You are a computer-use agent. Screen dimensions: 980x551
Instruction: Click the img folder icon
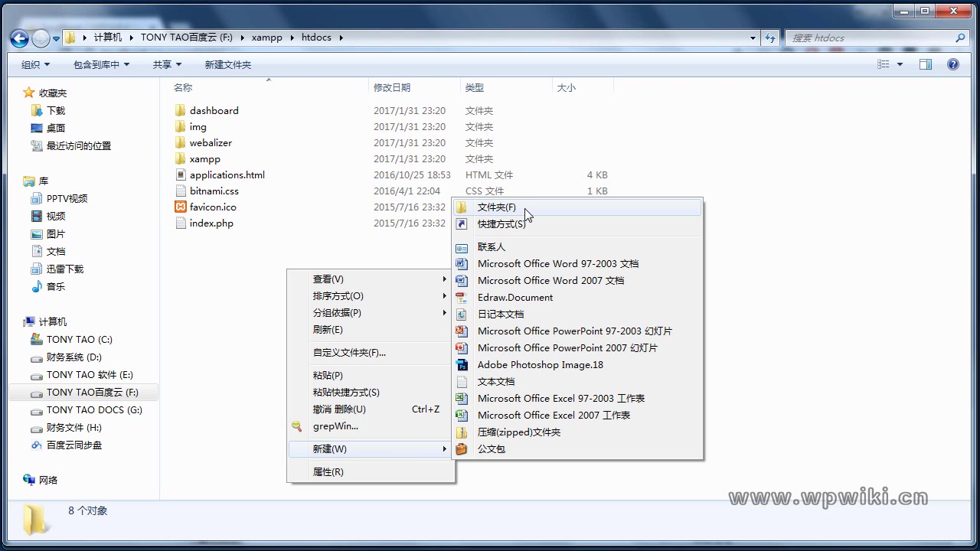point(180,126)
